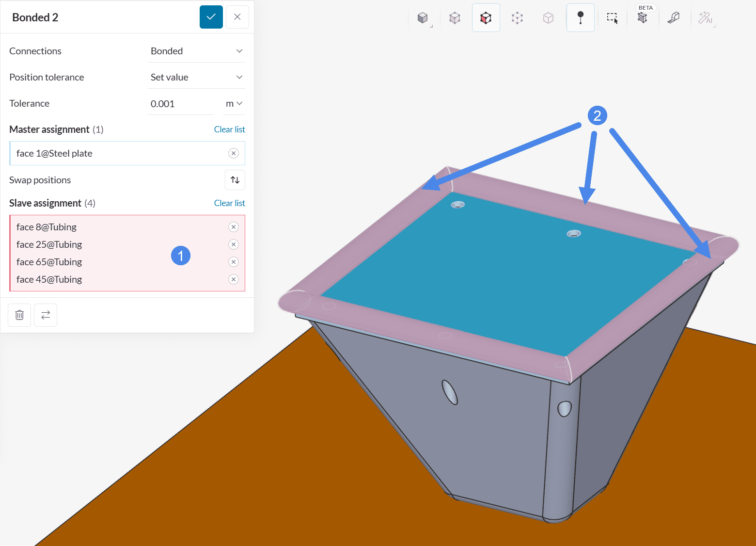This screenshot has width=756, height=546.
Task: Switch to node selection mode
Action: click(x=517, y=18)
